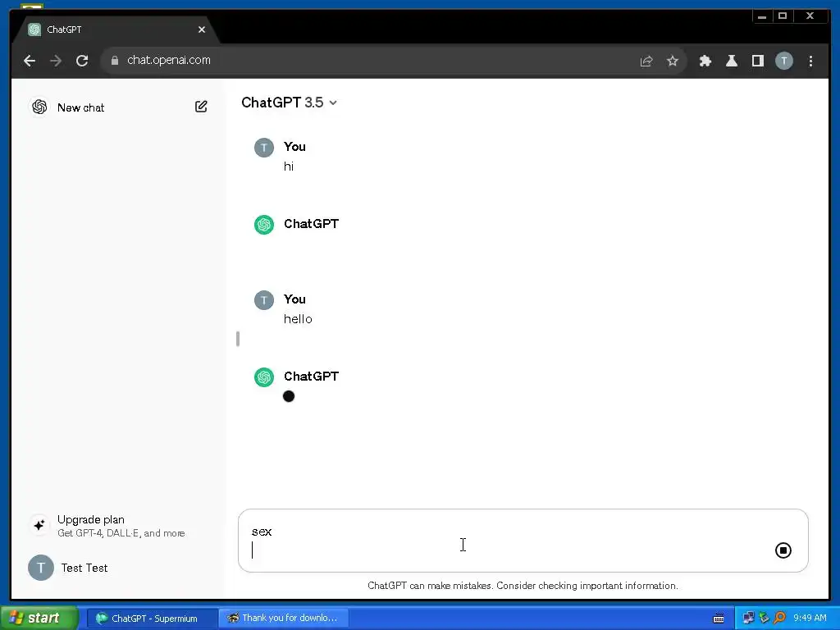This screenshot has height=630, width=840.
Task: Click the user avatar next to 'hi' message
Action: point(263,148)
